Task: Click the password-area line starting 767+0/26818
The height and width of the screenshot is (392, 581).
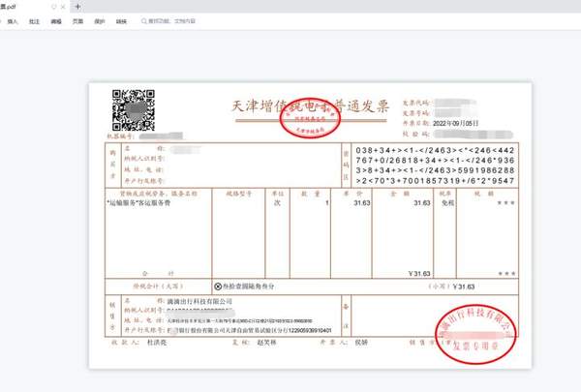Action: click(x=435, y=160)
